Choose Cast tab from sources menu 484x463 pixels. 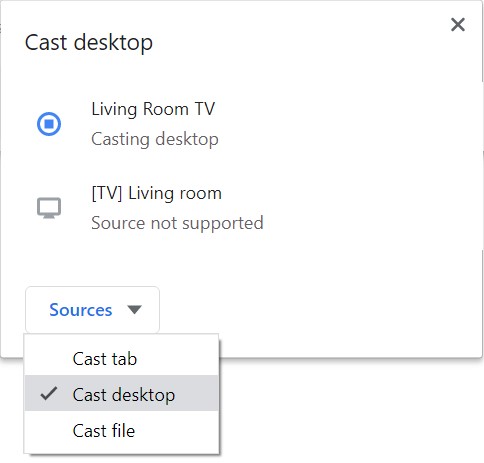122,359
